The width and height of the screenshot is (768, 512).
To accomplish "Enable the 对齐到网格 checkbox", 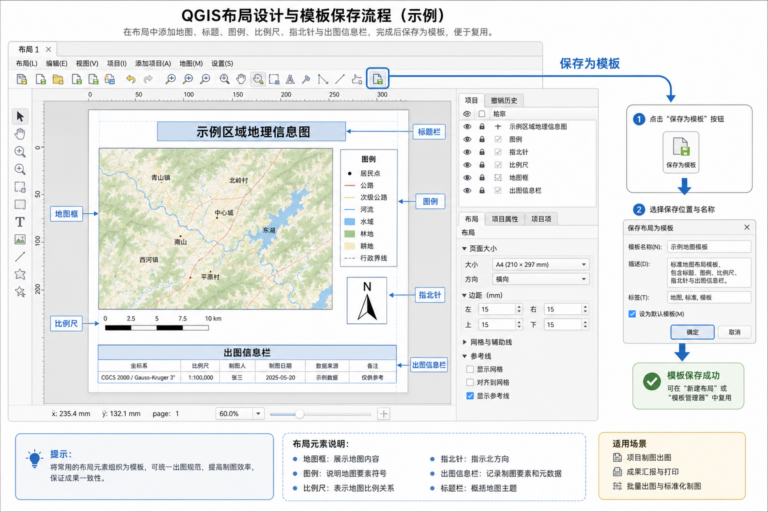I will point(470,382).
